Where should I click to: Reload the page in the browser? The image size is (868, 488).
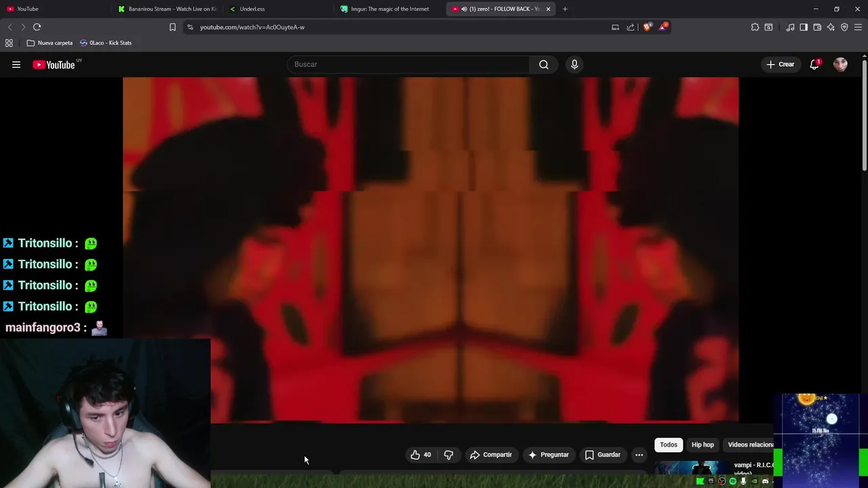pyautogui.click(x=37, y=27)
